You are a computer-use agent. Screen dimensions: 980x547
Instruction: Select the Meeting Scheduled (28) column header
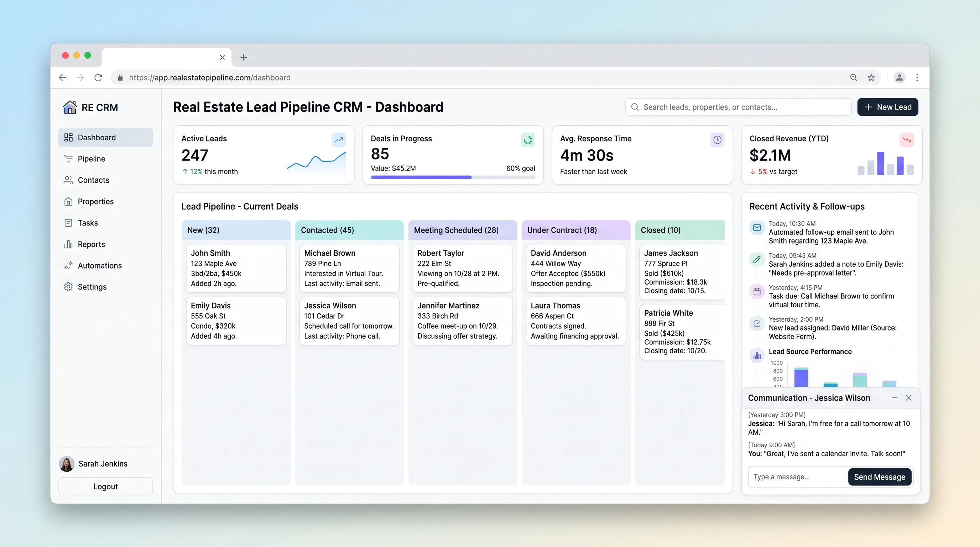(x=463, y=230)
